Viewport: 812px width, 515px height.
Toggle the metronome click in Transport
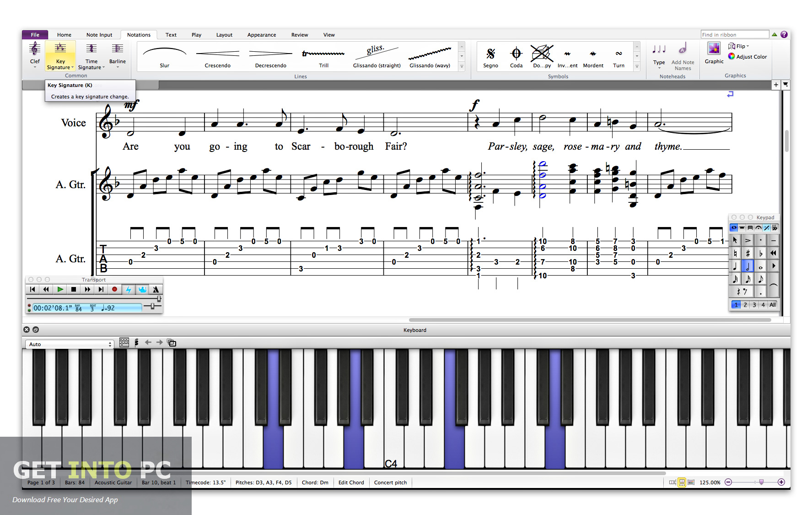pyautogui.click(x=156, y=289)
